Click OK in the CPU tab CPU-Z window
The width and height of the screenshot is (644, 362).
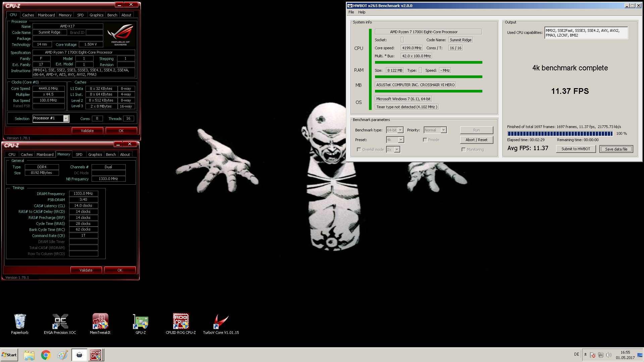pos(121,131)
